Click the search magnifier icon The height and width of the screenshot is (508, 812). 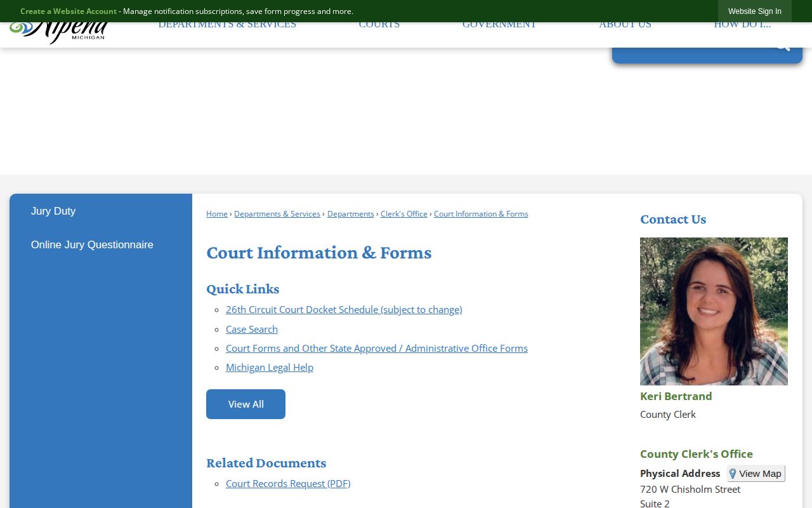click(782, 46)
